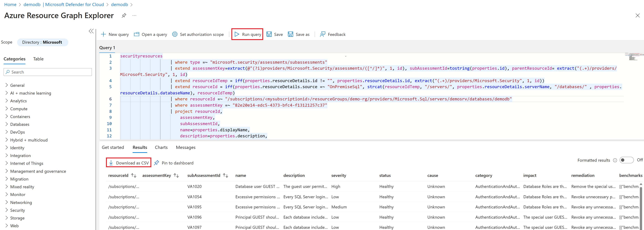644x230 pixels.
Task: Expand the Security category
Action: (x=7, y=210)
